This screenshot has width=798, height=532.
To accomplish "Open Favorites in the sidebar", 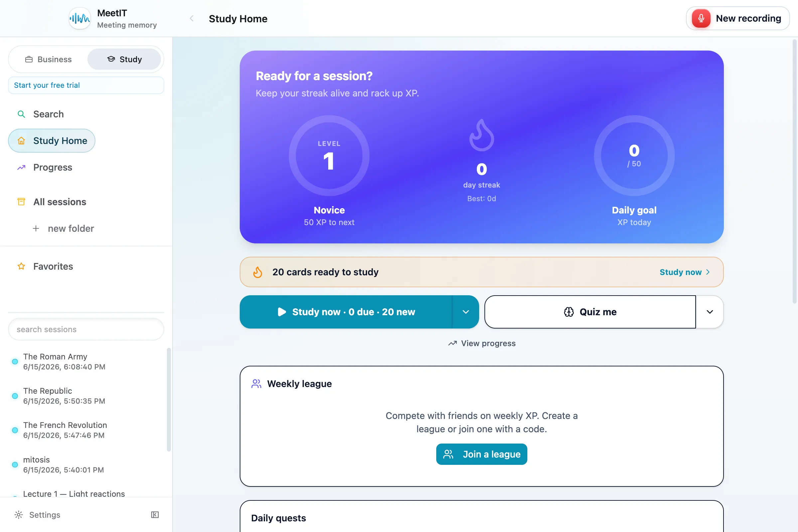I will pyautogui.click(x=53, y=266).
